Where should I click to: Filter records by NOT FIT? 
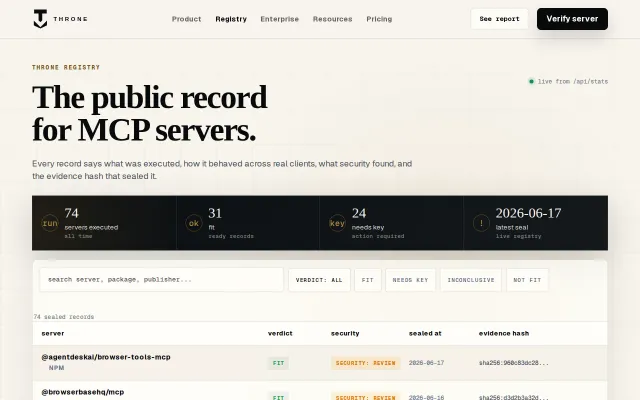(527, 280)
